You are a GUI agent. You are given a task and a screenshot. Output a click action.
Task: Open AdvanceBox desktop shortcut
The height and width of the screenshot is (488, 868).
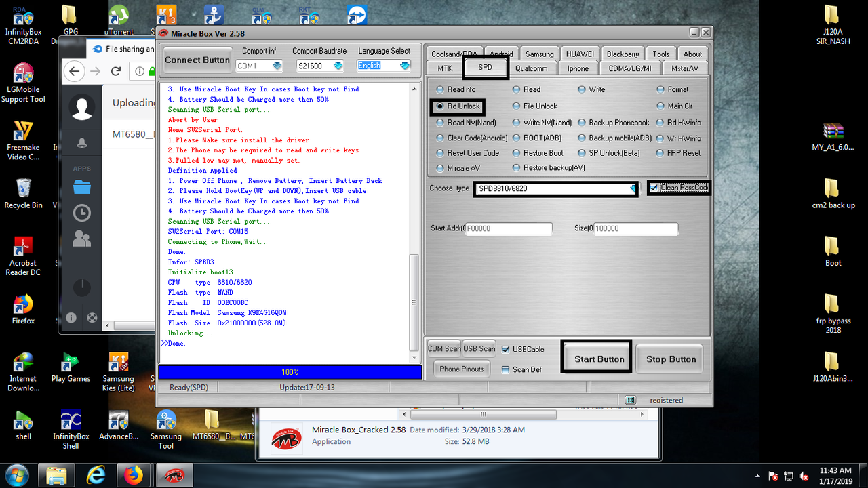[x=118, y=426]
